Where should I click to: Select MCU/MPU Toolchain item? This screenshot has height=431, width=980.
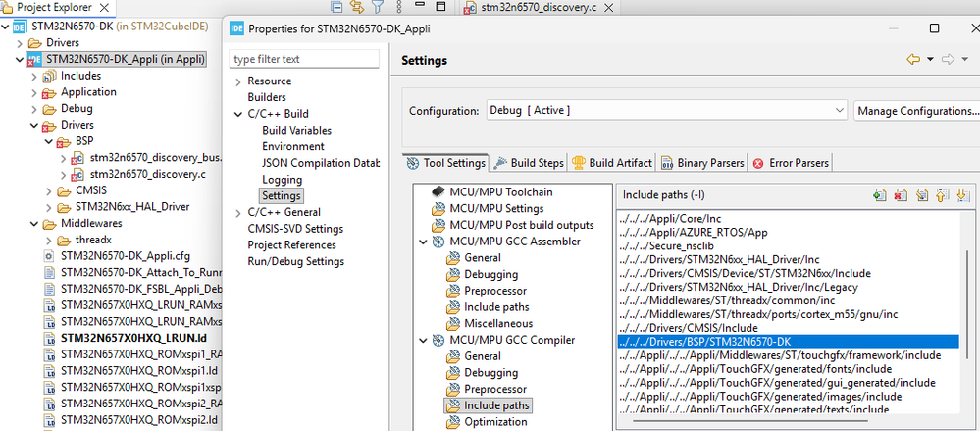click(x=500, y=192)
